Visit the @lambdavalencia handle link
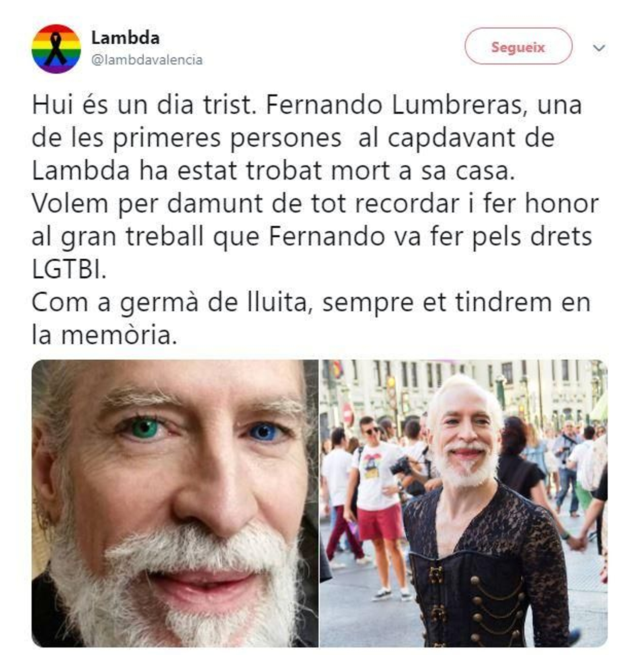This screenshot has height=655, width=644. point(147,60)
